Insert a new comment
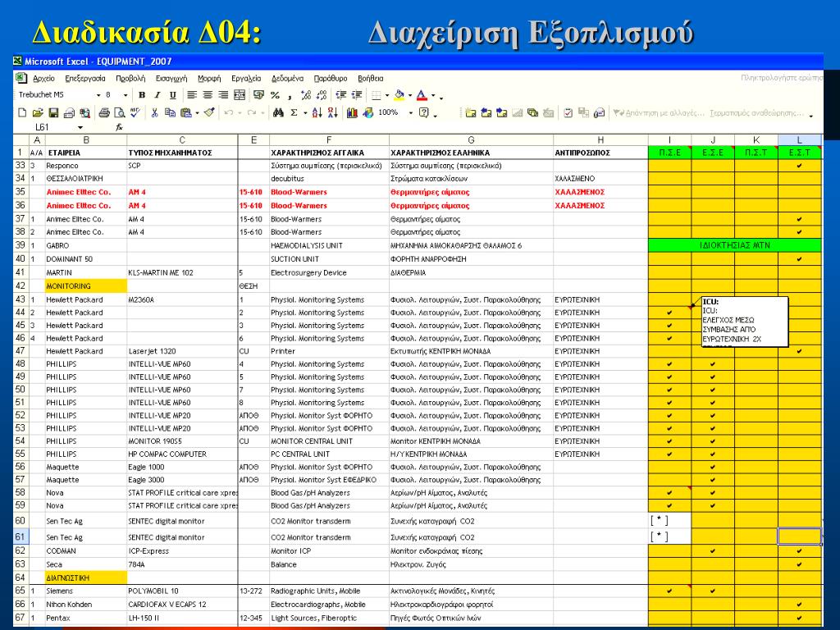The width and height of the screenshot is (840, 630). pos(470,112)
